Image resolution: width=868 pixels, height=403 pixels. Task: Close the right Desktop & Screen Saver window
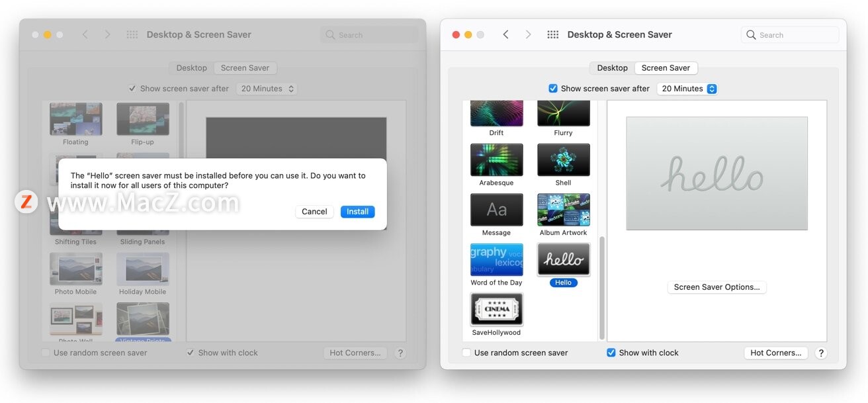455,34
